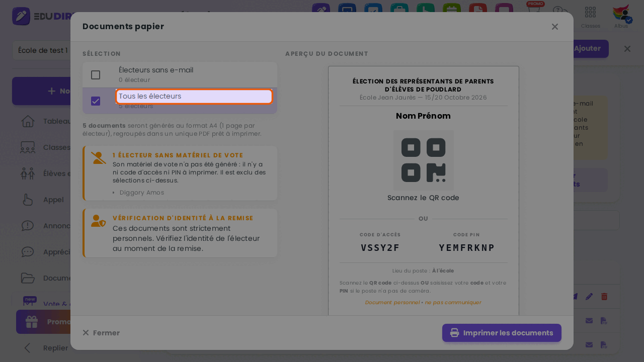Open Appel hand icon in sidebar
644x362 pixels.
(x=28, y=200)
